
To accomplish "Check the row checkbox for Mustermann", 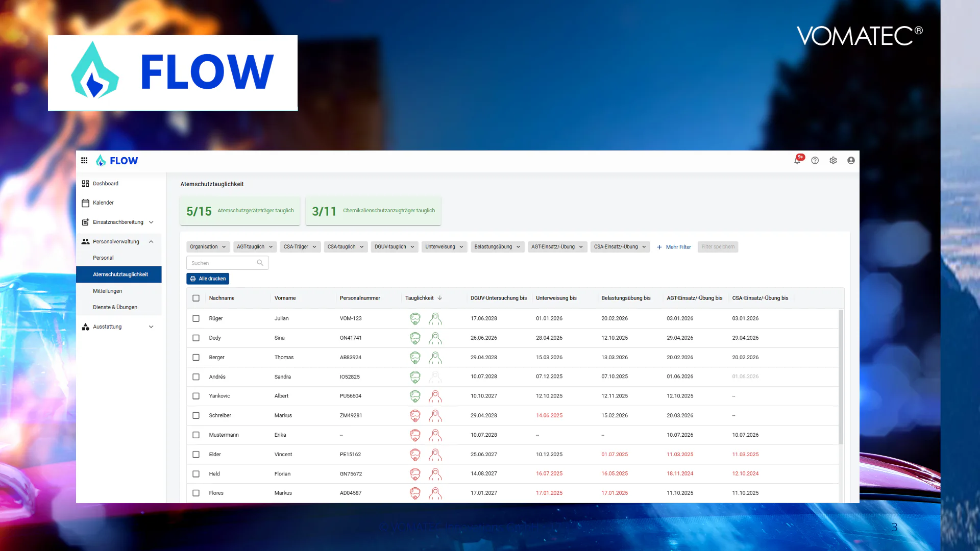I will 196,435.
